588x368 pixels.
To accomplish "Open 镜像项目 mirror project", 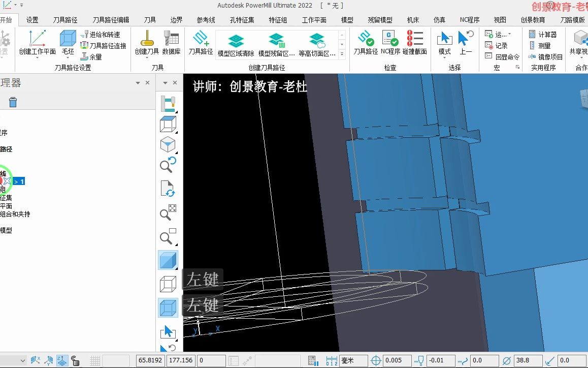I will click(x=546, y=57).
